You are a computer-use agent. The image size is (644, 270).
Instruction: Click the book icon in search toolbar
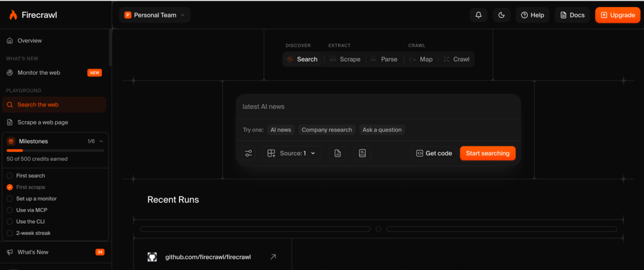[x=363, y=153]
